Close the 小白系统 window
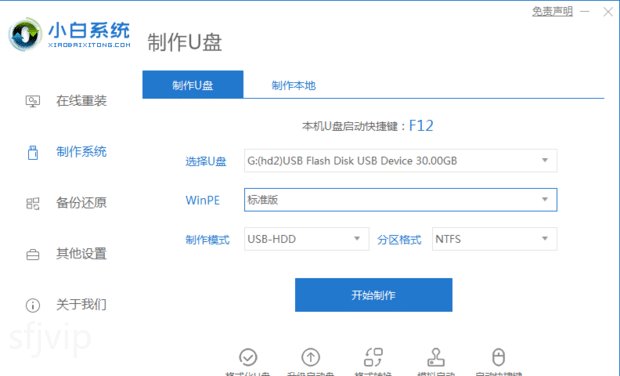This screenshot has height=376, width=620. point(608,12)
